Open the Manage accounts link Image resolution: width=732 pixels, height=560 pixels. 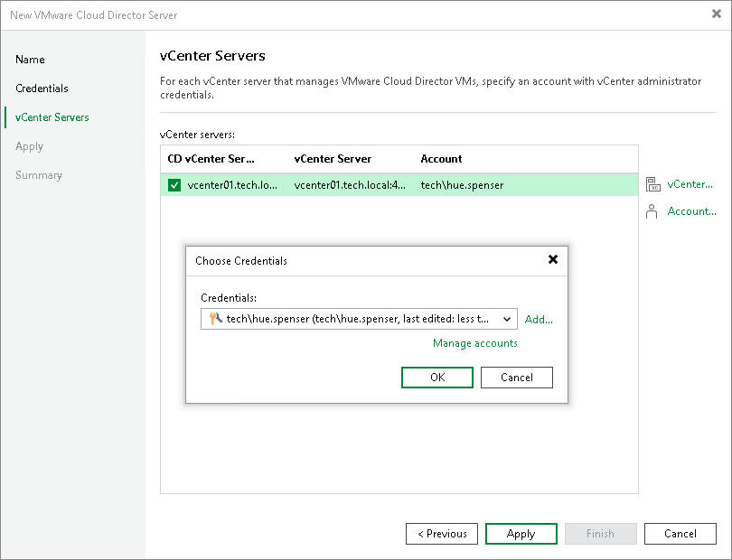point(474,343)
